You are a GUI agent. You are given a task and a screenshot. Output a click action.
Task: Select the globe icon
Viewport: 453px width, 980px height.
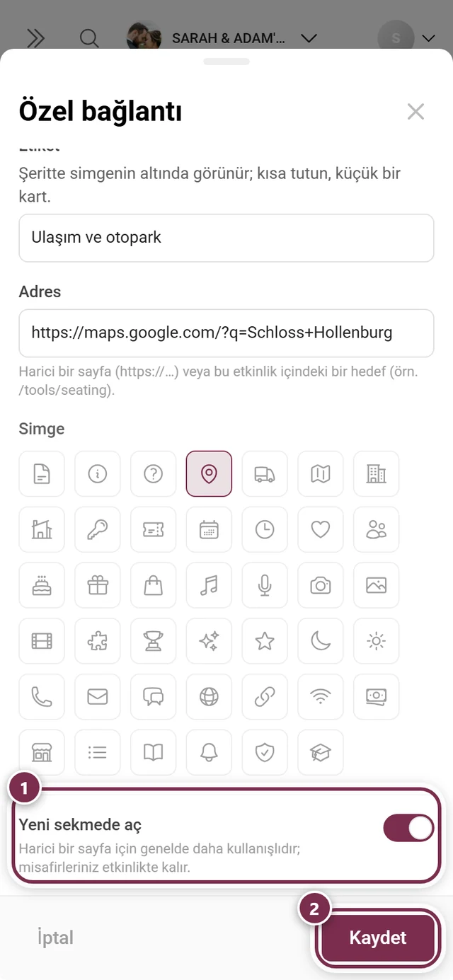pyautogui.click(x=209, y=697)
